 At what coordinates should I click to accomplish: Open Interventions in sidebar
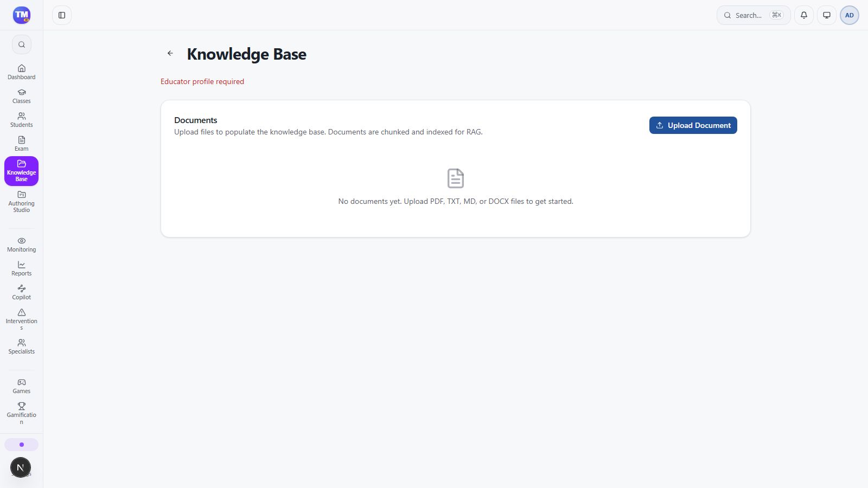(22, 319)
